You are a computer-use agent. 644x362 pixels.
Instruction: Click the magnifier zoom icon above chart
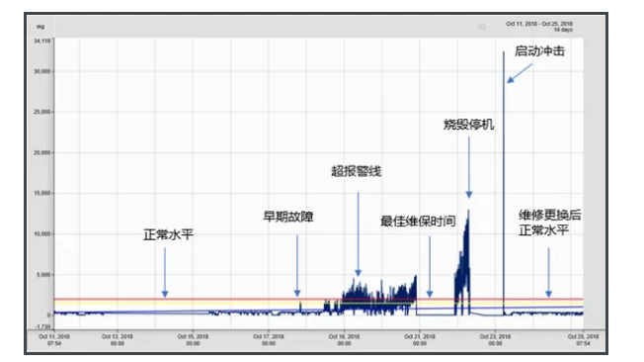[x=483, y=27]
